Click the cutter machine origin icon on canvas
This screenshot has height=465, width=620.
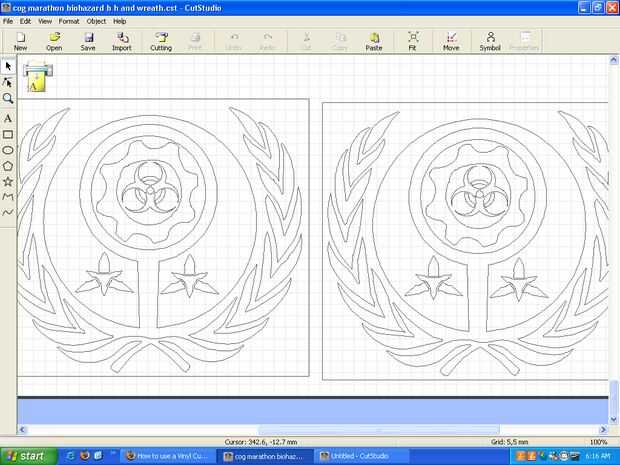pos(38,77)
